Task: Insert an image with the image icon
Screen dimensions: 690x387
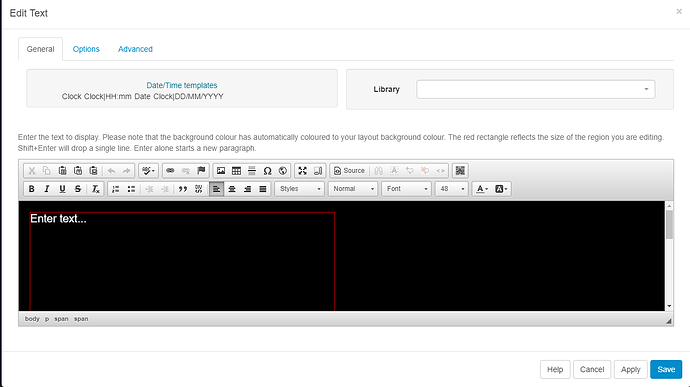Action: coord(221,171)
